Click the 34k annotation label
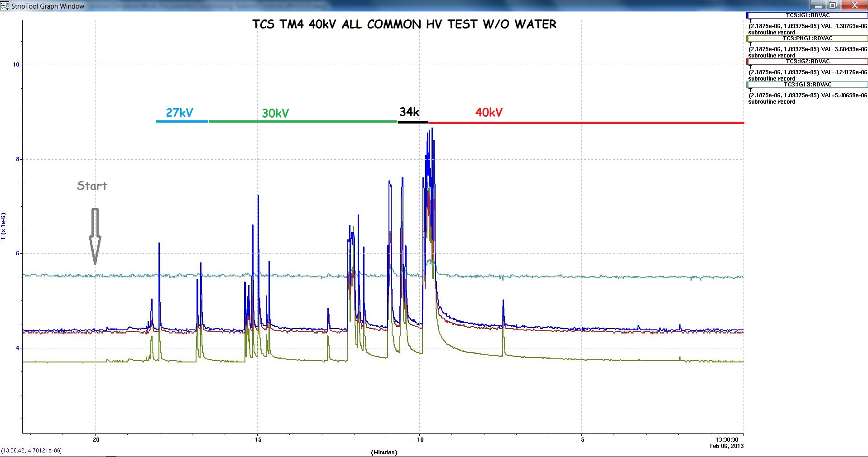 coord(409,112)
